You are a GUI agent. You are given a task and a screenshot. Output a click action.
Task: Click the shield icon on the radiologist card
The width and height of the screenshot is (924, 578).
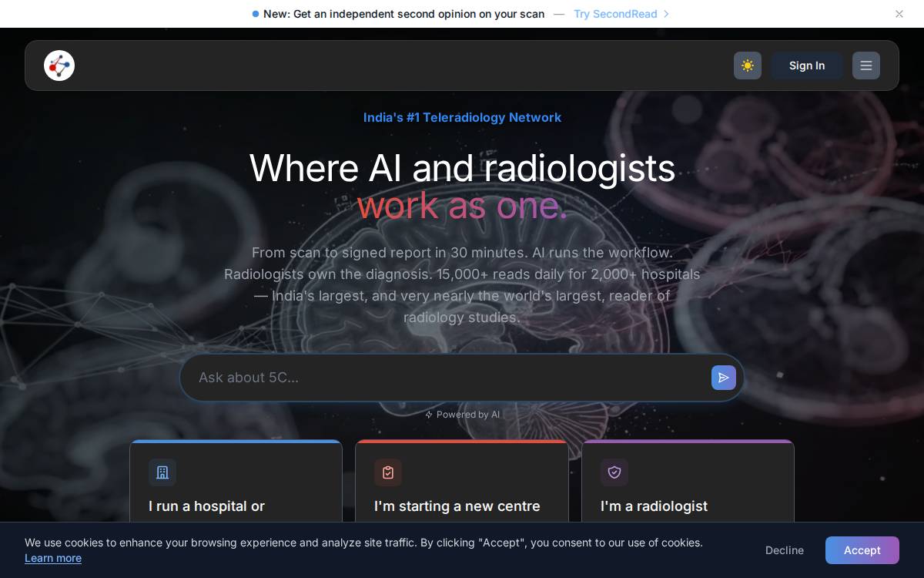coord(614,472)
